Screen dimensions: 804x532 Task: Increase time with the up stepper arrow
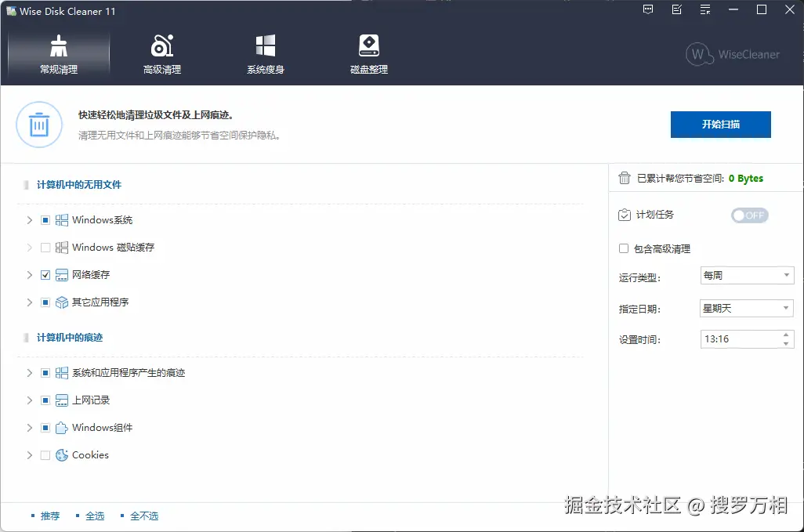tap(786, 335)
